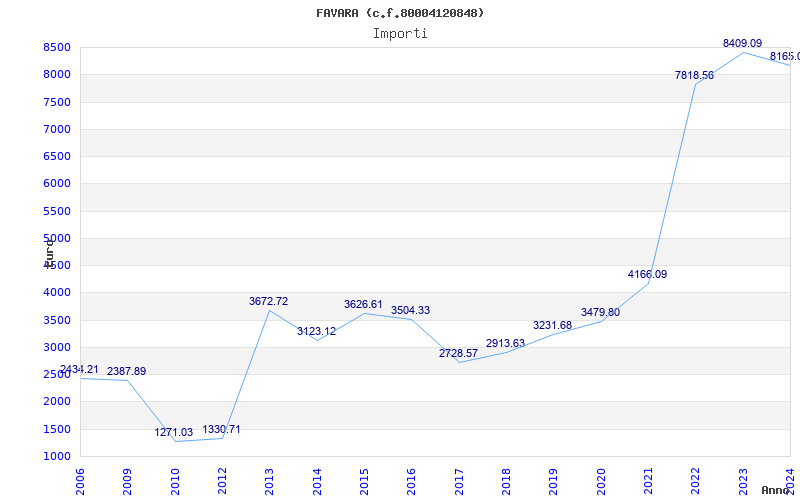This screenshot has height=500, width=800.
Task: Select the data label 2387.89
Action: click(127, 371)
